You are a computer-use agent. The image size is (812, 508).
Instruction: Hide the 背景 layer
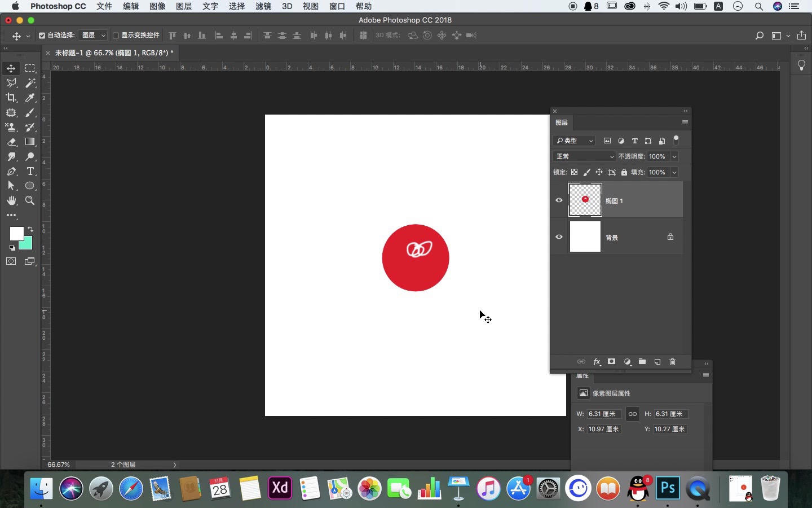(x=559, y=237)
